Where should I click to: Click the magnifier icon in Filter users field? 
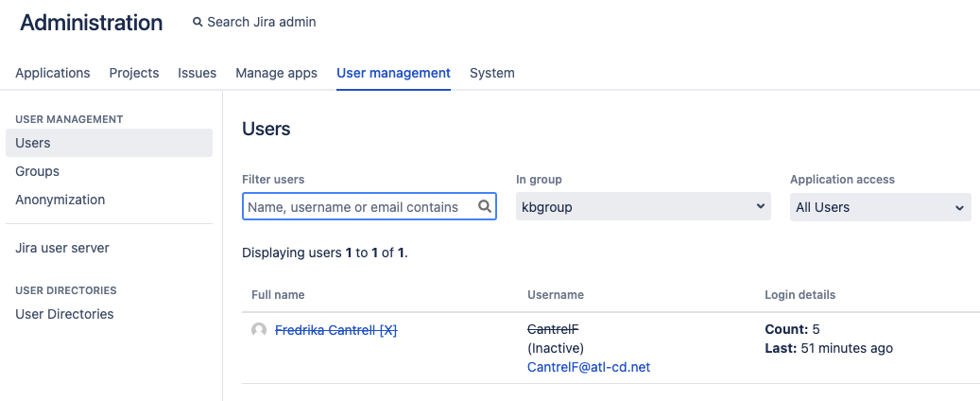[485, 206]
